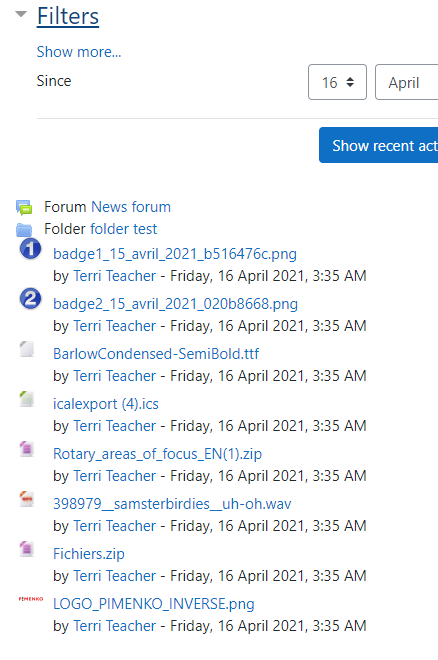Click the uh-oh.wav audio file icon
Screen dimensions: 438x660
click(27, 499)
